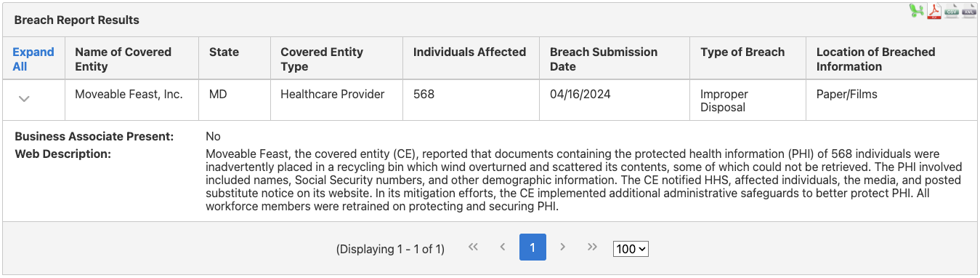Go to next page arrow

[562, 247]
